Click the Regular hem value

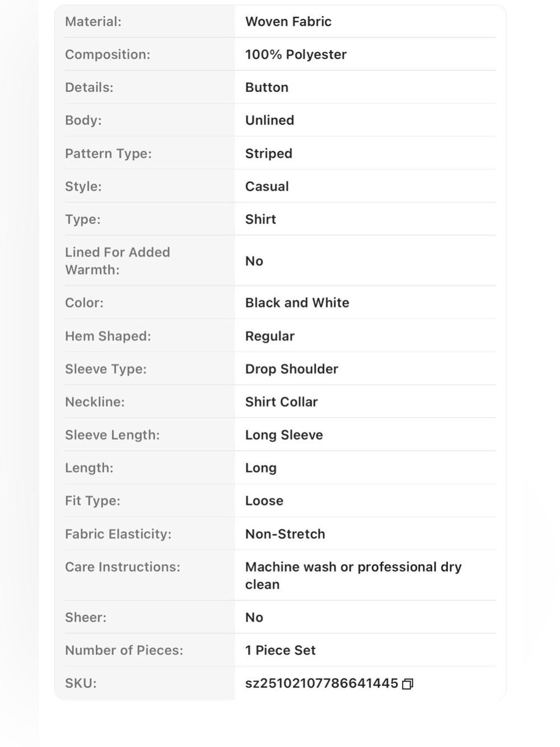click(x=270, y=336)
